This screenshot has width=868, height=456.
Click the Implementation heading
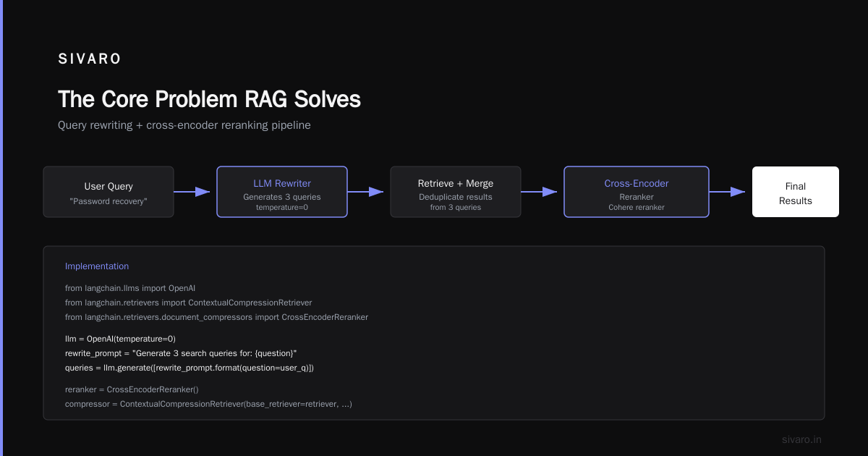pyautogui.click(x=97, y=266)
